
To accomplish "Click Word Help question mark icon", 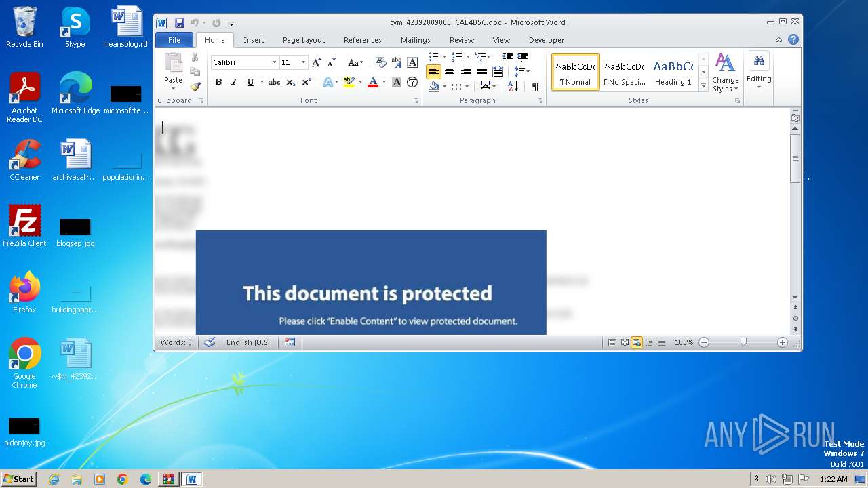I will click(793, 39).
